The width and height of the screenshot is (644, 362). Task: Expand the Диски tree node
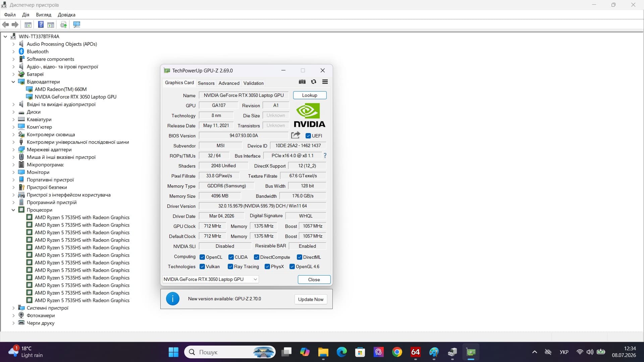tap(13, 112)
